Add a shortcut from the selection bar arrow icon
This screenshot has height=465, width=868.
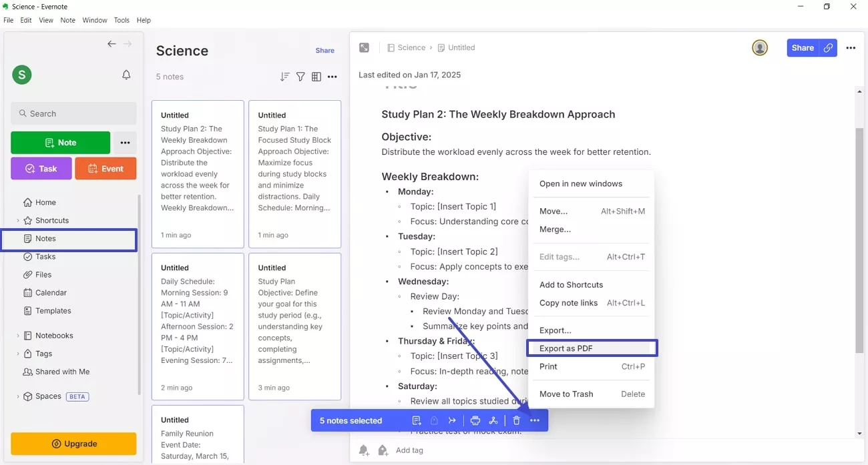tap(452, 420)
